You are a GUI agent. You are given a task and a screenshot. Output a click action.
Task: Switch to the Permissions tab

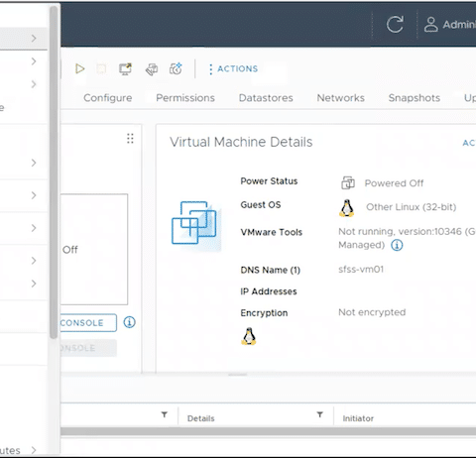coord(185,98)
